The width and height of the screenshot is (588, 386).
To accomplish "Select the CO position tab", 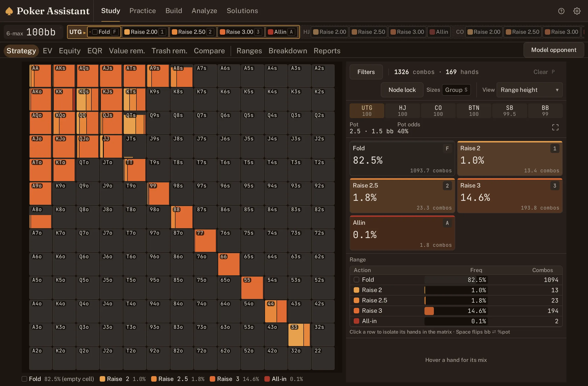I will pyautogui.click(x=438, y=111).
